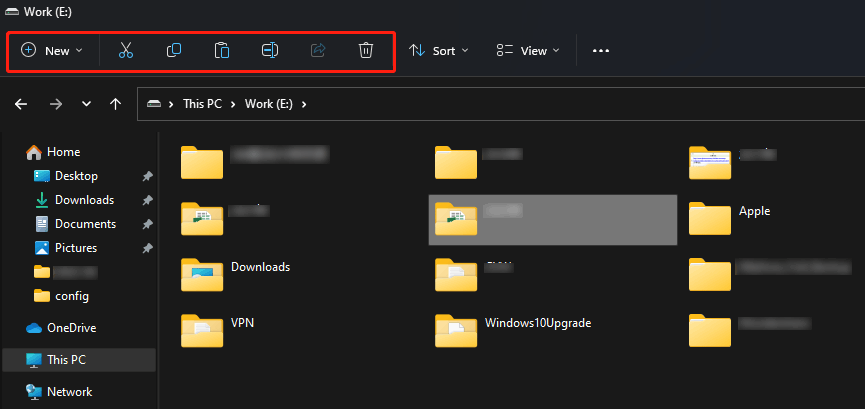Select Home in the navigation pane
Viewport: 865px width, 409px height.
(54, 152)
